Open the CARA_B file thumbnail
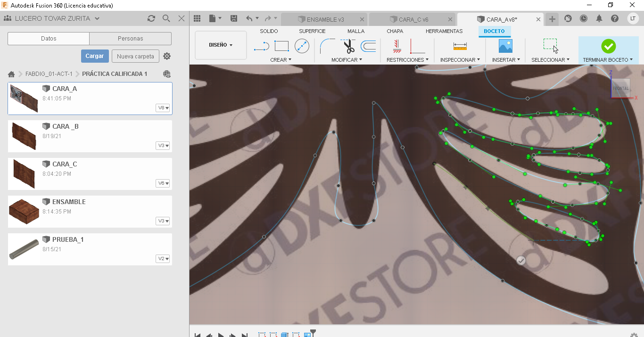The image size is (644, 337). tap(24, 136)
